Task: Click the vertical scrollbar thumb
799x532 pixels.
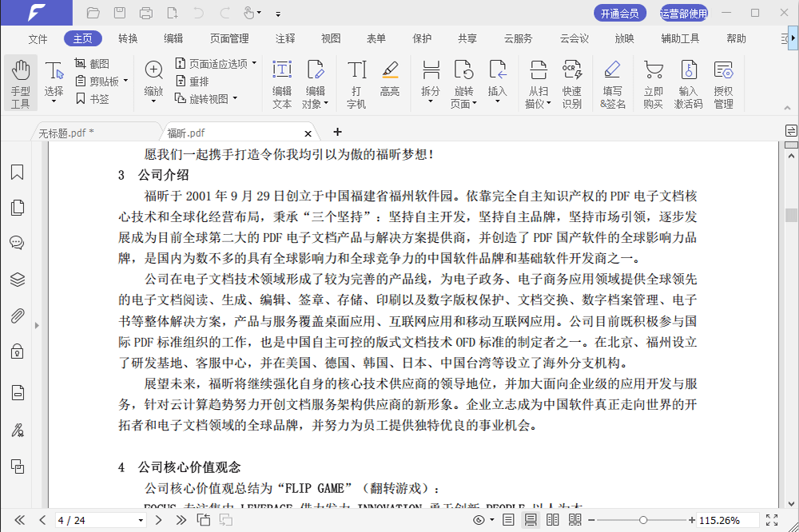Action: pyautogui.click(x=791, y=215)
